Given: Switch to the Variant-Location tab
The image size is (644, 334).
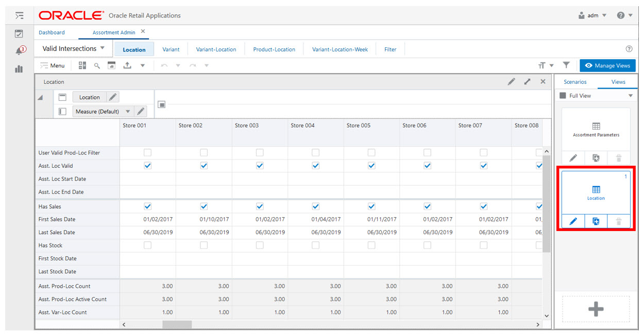Looking at the screenshot, I should 216,49.
